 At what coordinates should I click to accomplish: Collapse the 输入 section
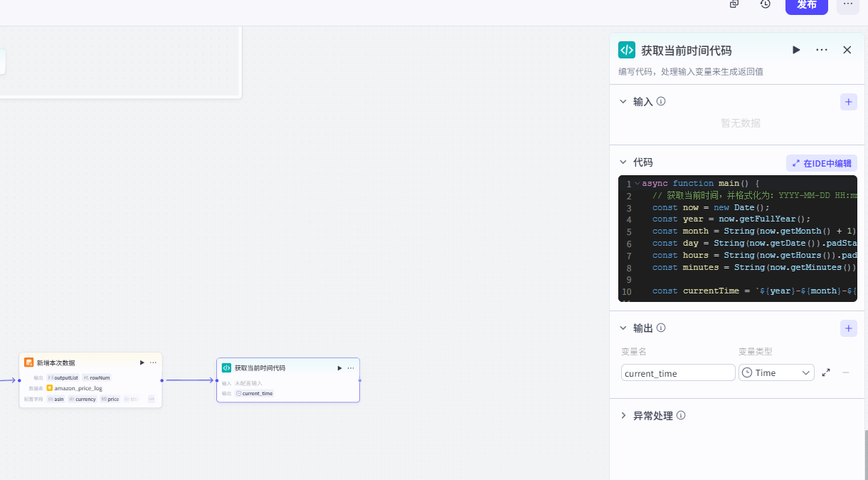point(623,102)
